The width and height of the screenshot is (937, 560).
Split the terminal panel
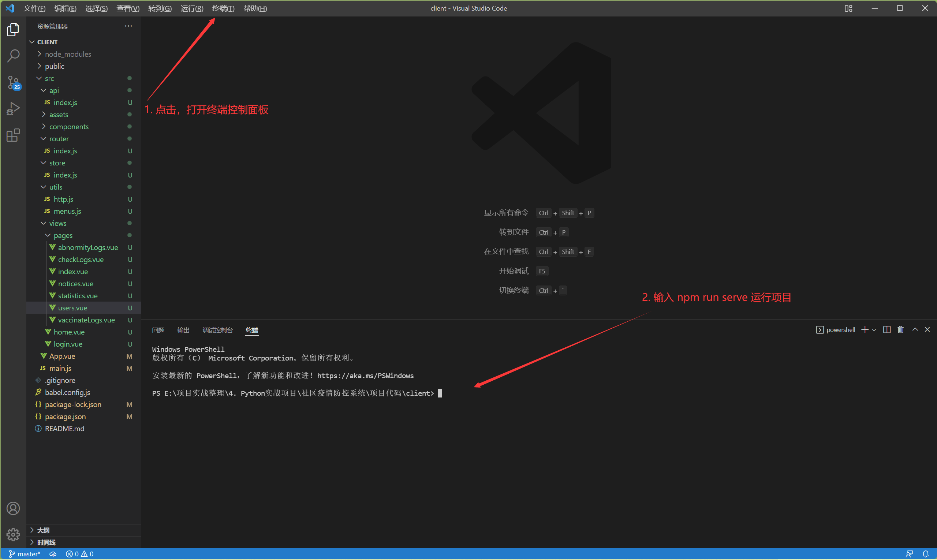(x=886, y=329)
